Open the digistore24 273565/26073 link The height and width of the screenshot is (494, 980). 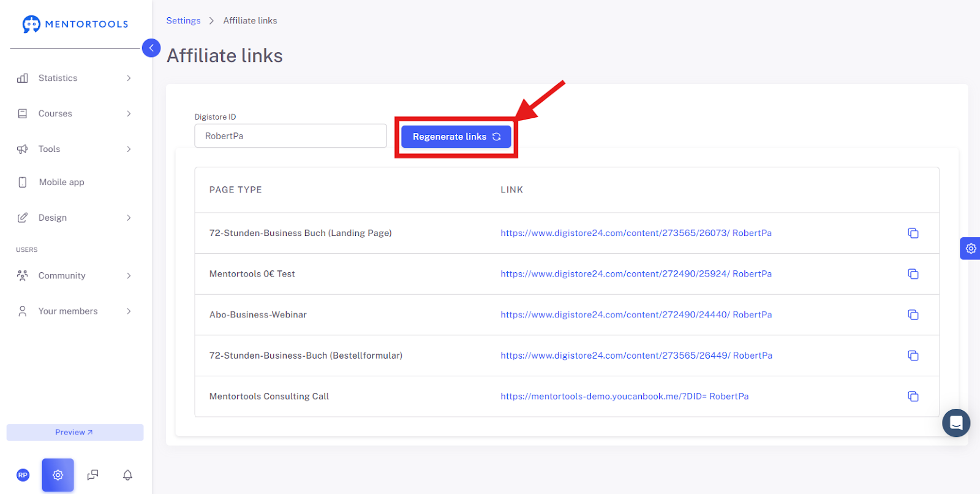click(636, 233)
